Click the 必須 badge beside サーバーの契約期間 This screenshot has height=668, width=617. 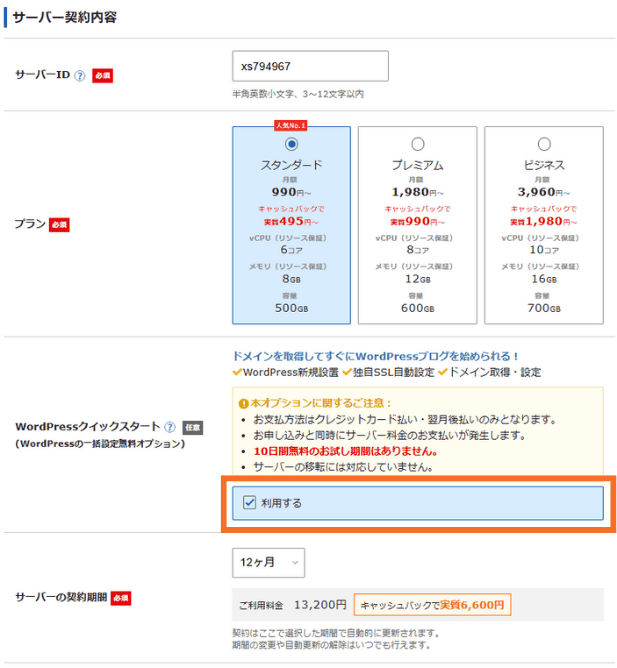click(x=120, y=598)
